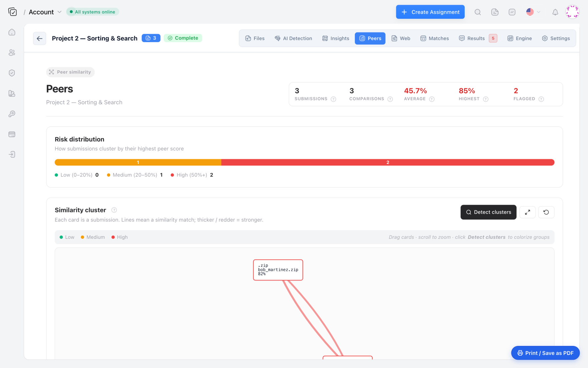Screen dimensions: 588x368
Task: Open the API key sidebar icon
Action: tap(12, 114)
